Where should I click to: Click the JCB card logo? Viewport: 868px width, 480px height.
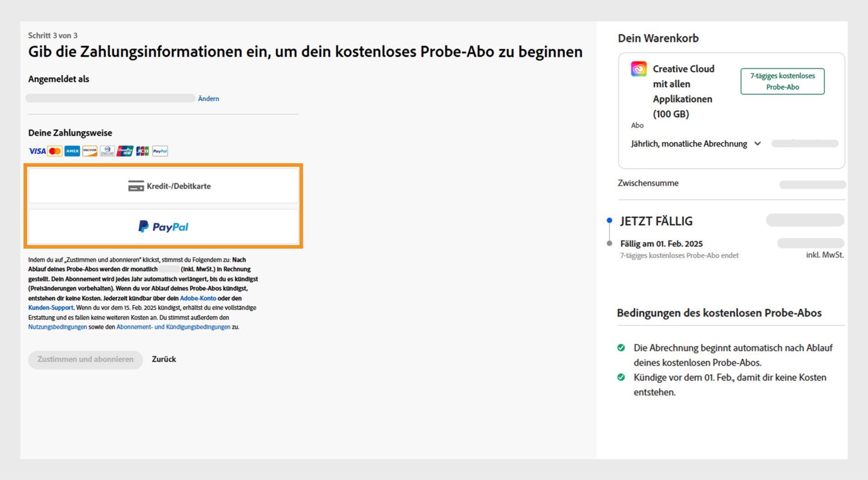(x=142, y=151)
